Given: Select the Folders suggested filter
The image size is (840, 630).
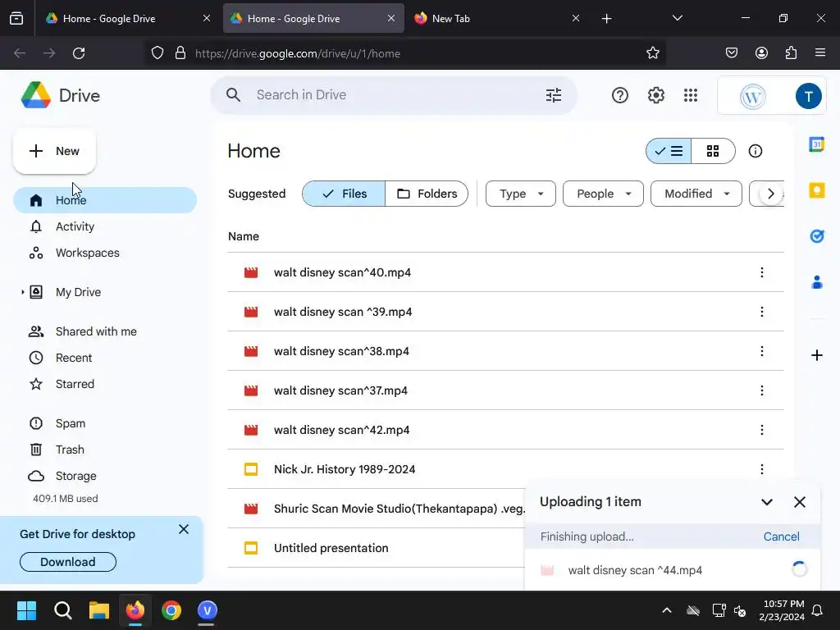Looking at the screenshot, I should click(427, 194).
